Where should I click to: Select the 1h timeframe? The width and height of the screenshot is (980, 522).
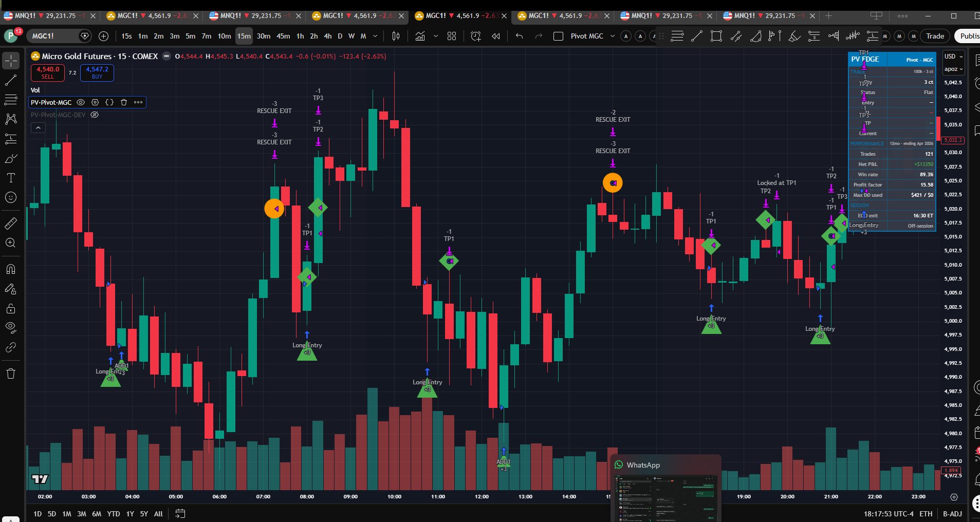click(300, 36)
